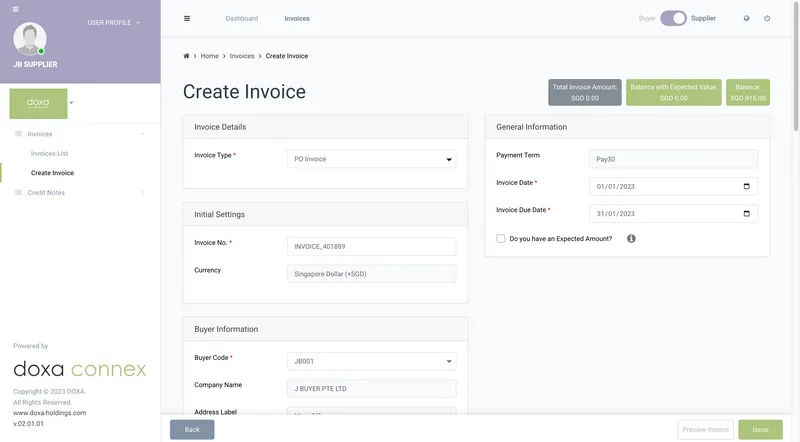Open the doxa company selector dropdown
Viewport: 800px width, 442px height.
pyautogui.click(x=71, y=102)
